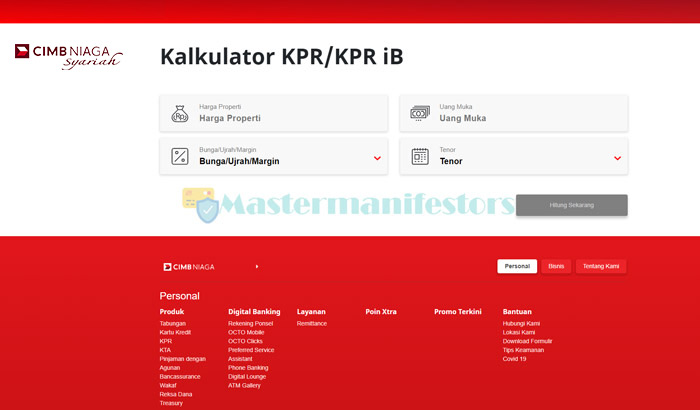Open the Tips Keamanan link
This screenshot has height=410, width=700.
tap(523, 350)
